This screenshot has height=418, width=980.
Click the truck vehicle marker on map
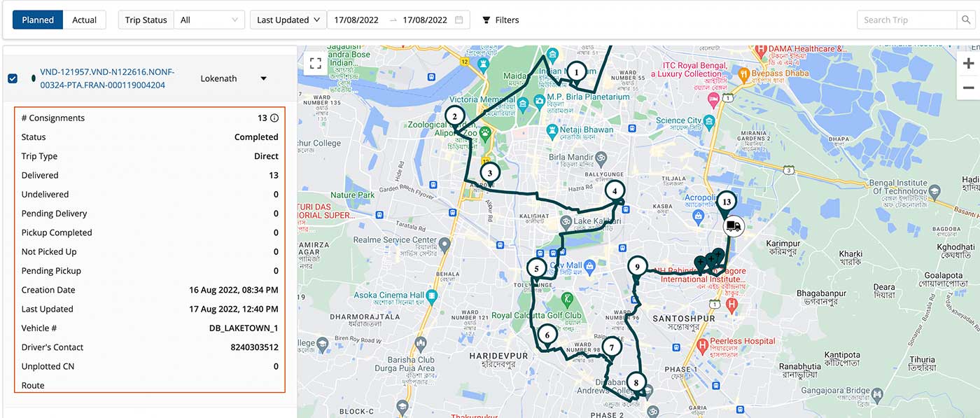(x=733, y=226)
